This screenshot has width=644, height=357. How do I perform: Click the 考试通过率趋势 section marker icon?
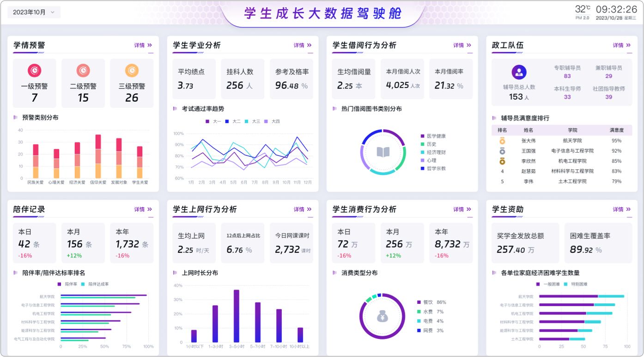pos(175,109)
